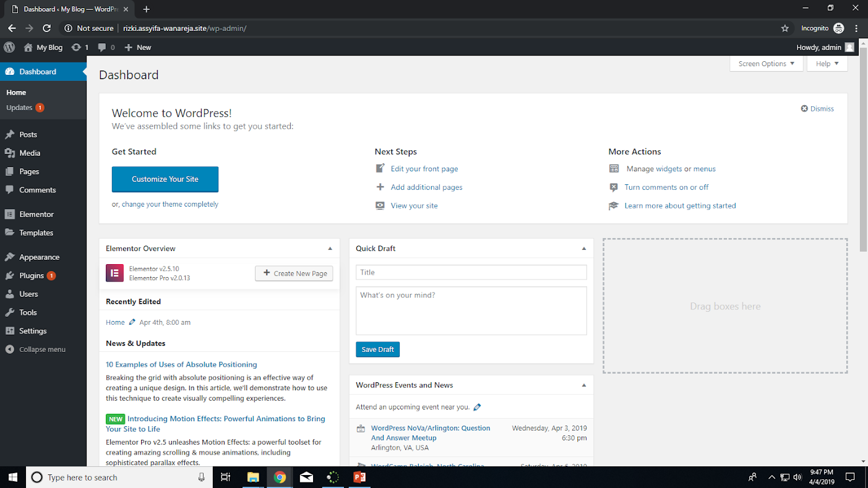Click the Dismiss circle X icon
This screenshot has height=488, width=868.
[804, 109]
